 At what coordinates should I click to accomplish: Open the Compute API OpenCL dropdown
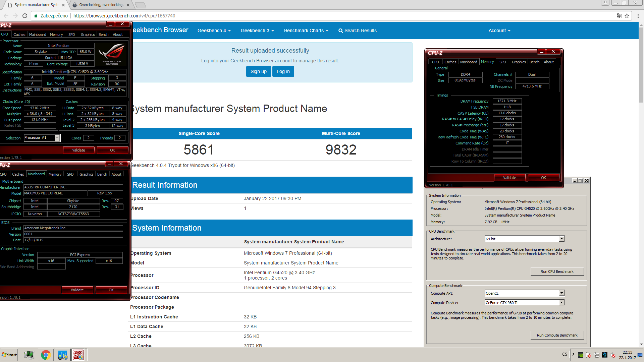click(561, 293)
